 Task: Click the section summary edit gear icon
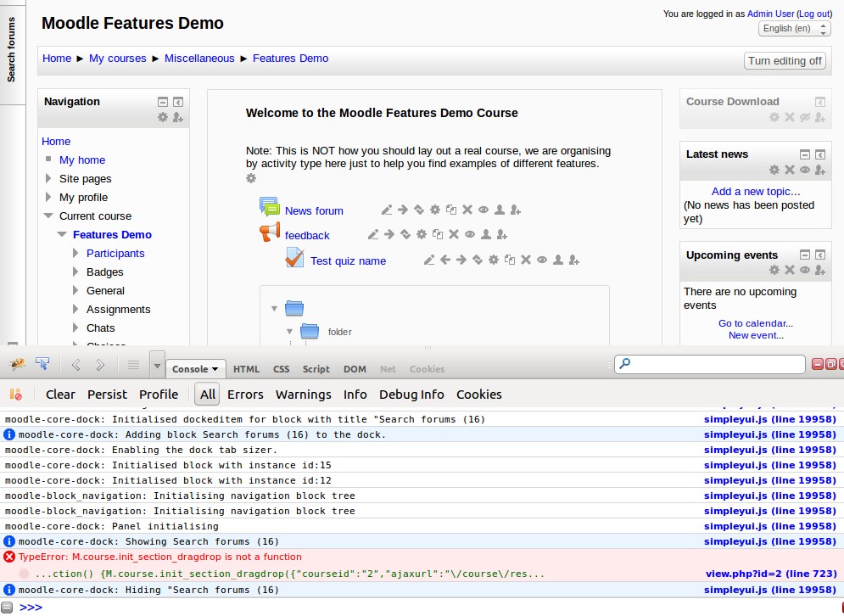click(x=251, y=178)
